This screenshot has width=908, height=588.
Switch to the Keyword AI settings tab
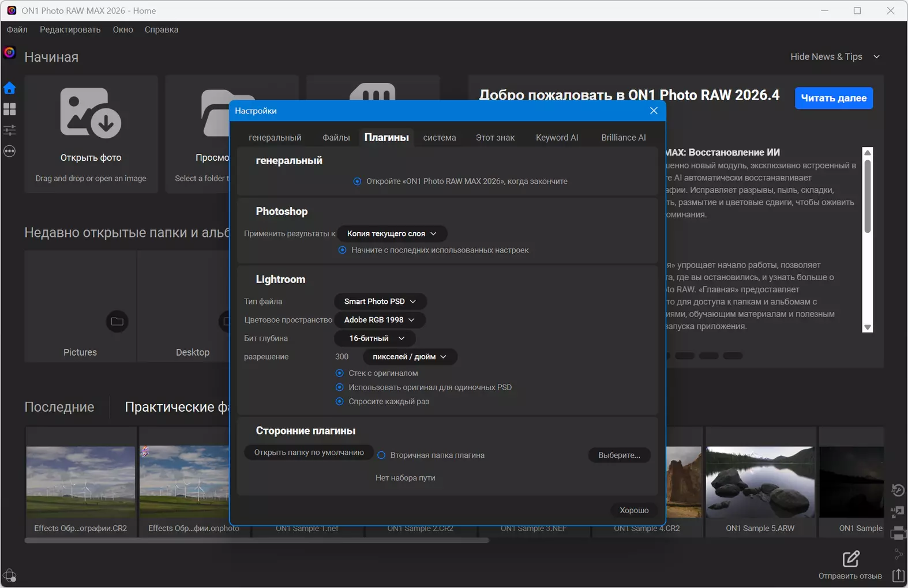point(557,138)
